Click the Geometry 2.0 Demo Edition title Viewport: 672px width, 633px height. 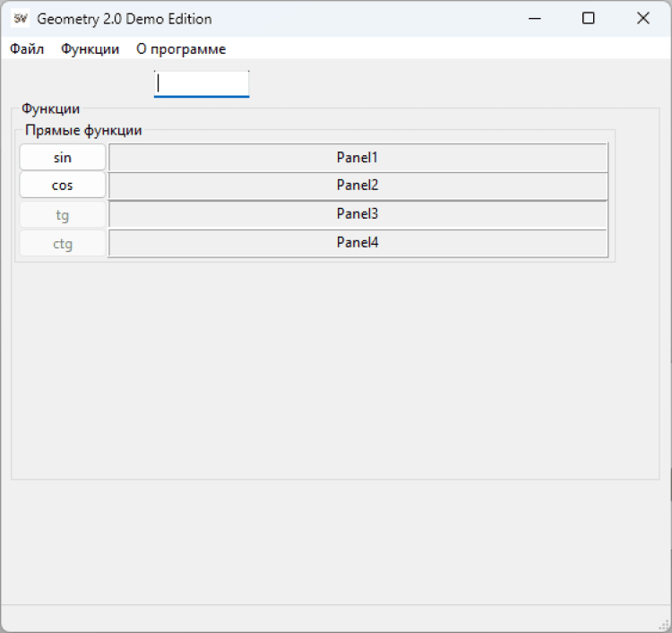tap(125, 19)
